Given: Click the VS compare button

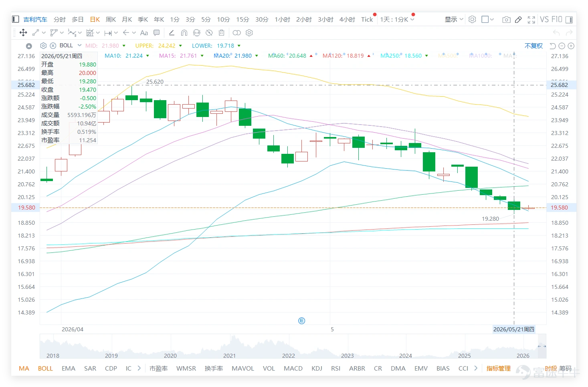Looking at the screenshot, I should click(x=544, y=19).
